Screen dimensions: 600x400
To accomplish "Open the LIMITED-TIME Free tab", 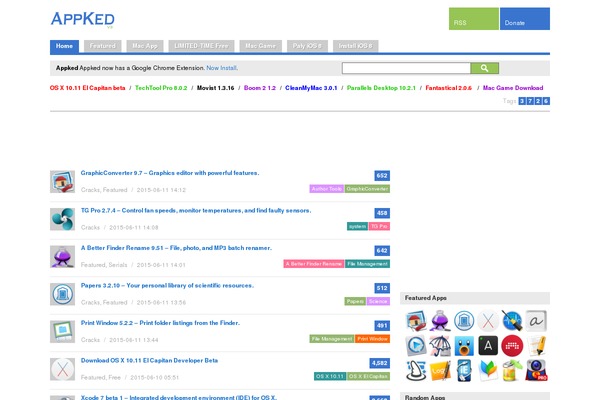I will click(x=201, y=46).
